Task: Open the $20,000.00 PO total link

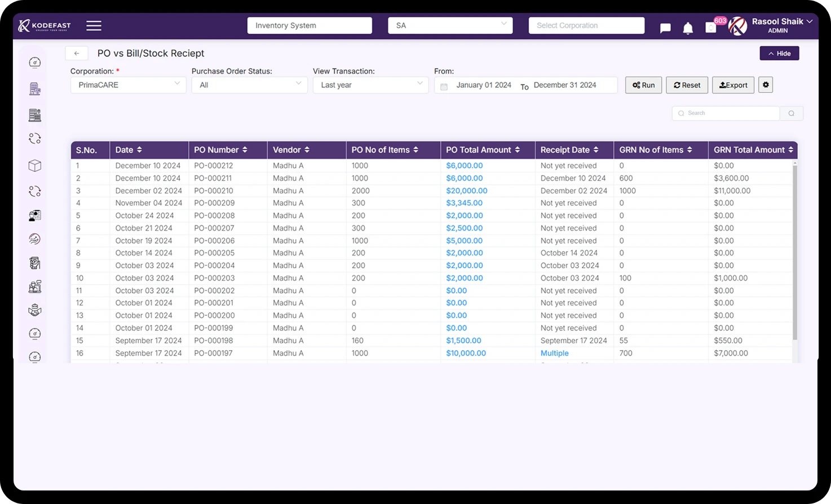Action: 467,191
